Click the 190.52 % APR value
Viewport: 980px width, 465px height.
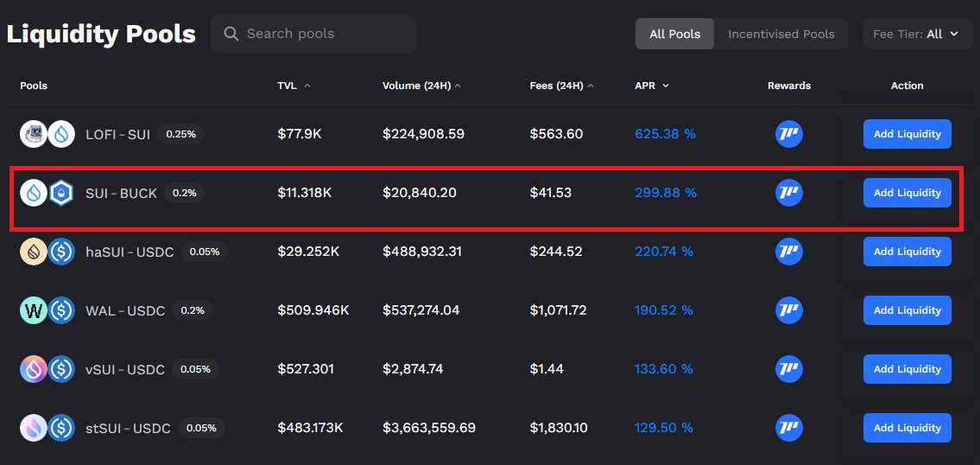pyautogui.click(x=664, y=310)
